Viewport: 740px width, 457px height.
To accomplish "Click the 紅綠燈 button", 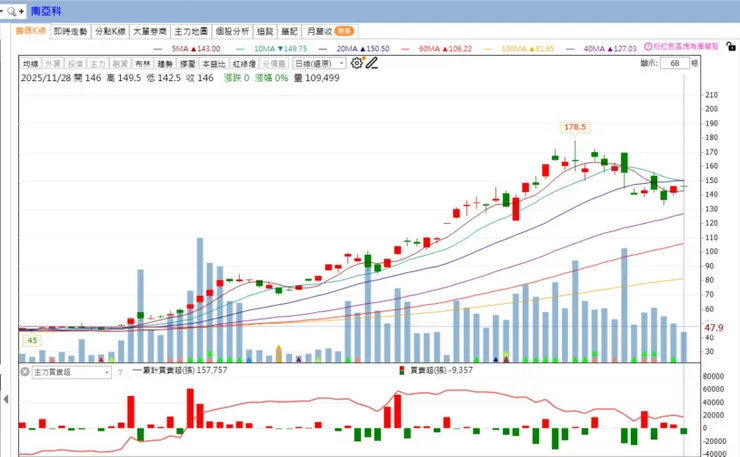I will tap(244, 63).
